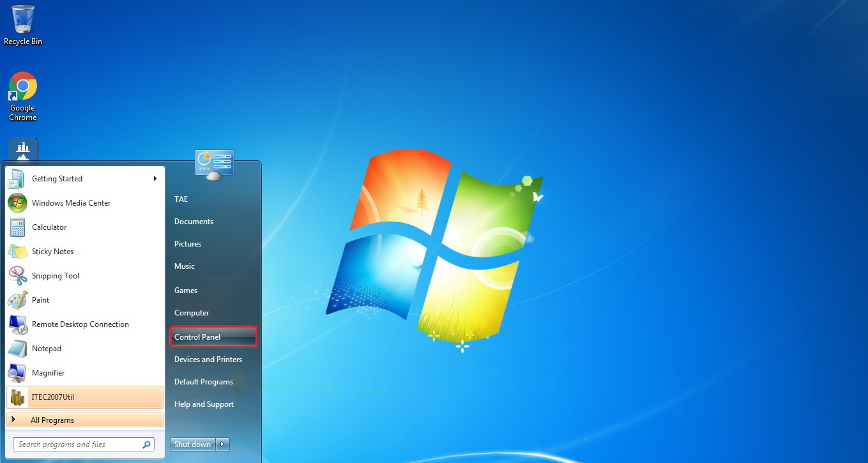Launch the ITEC2007Util program icon

17,397
